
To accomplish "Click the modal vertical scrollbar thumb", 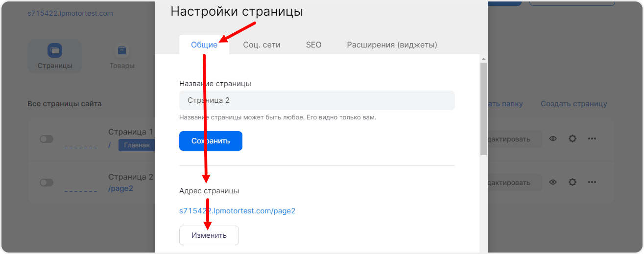I will (x=483, y=108).
